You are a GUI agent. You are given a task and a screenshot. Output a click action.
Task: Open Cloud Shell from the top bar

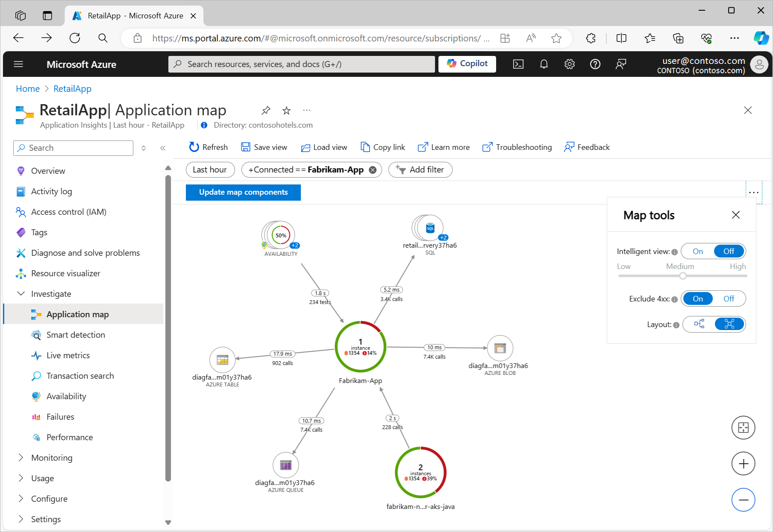click(518, 64)
